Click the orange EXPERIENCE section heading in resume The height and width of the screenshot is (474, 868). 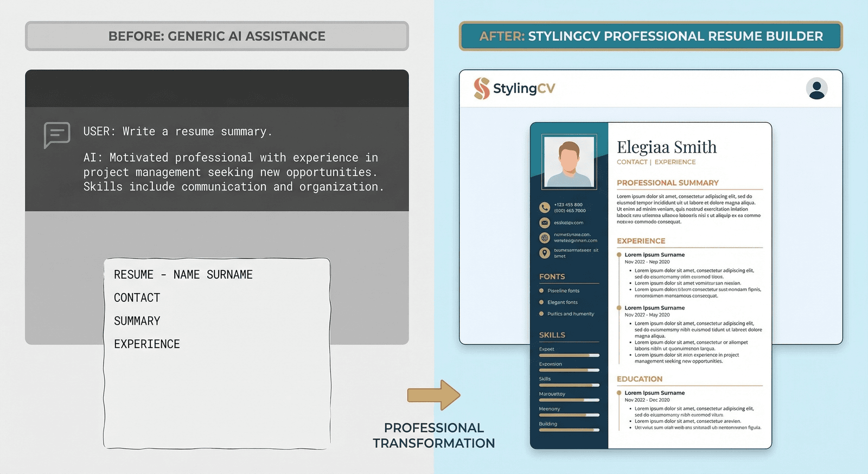[x=641, y=241]
